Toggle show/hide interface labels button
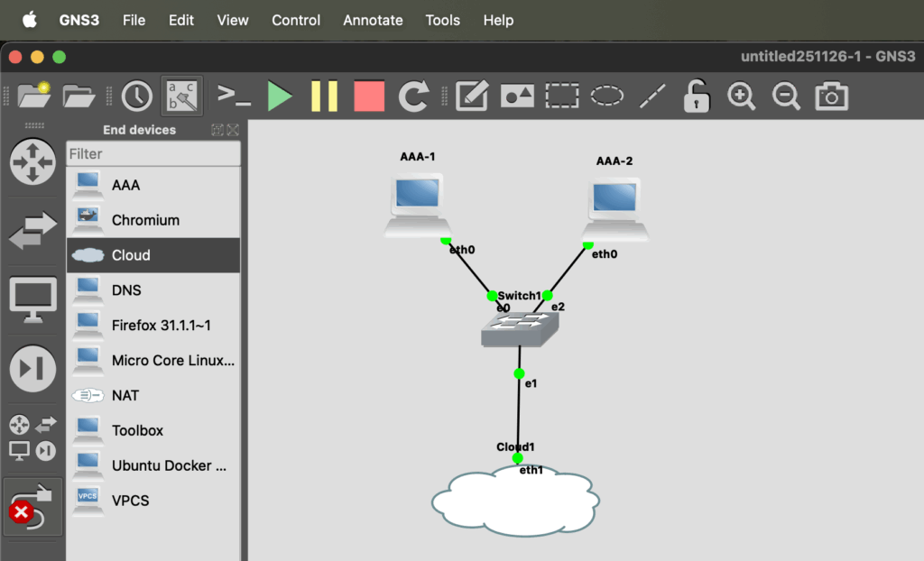The image size is (924, 561). [181, 96]
